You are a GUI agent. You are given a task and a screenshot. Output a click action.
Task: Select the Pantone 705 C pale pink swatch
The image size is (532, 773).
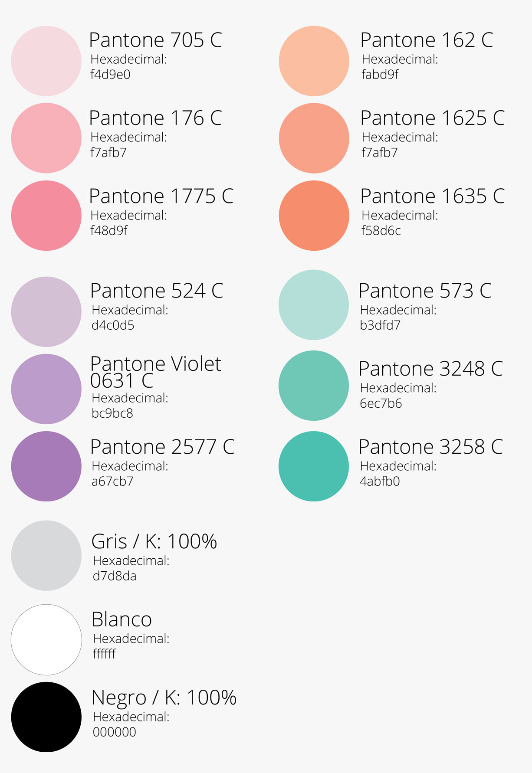pyautogui.click(x=46, y=61)
